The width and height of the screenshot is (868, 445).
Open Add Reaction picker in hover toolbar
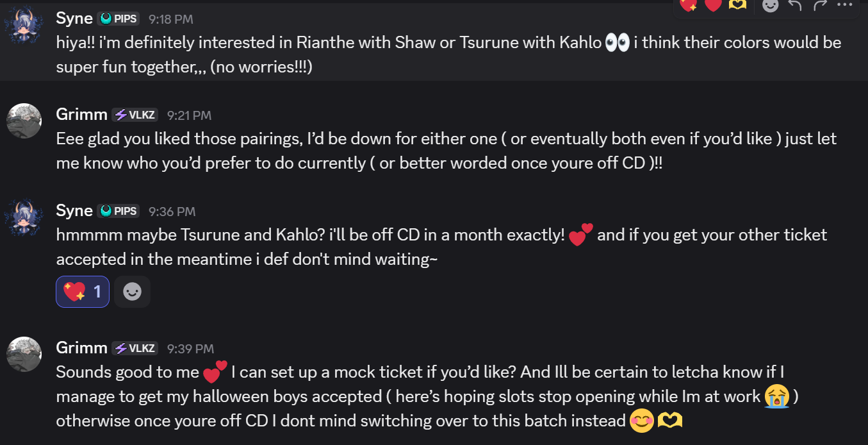pos(771,6)
